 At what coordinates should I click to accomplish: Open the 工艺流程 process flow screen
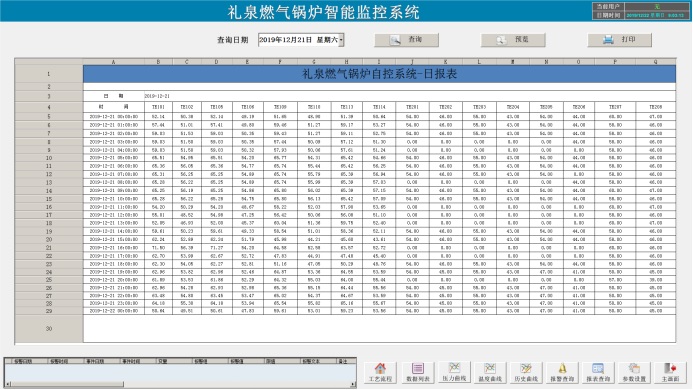point(380,372)
